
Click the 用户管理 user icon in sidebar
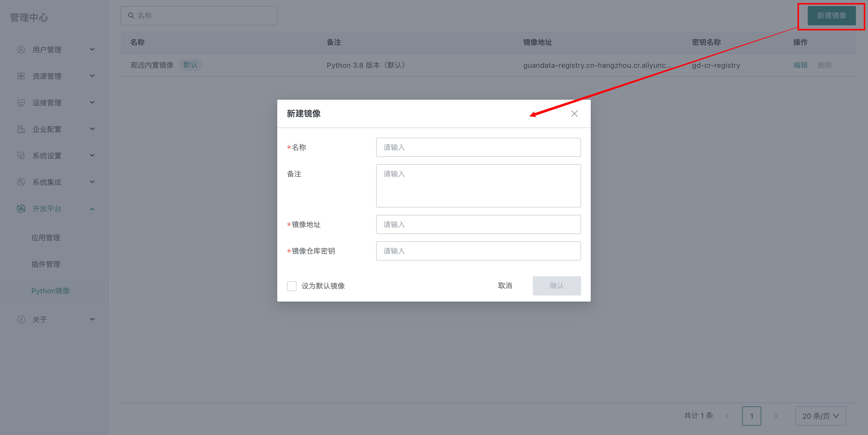[21, 50]
